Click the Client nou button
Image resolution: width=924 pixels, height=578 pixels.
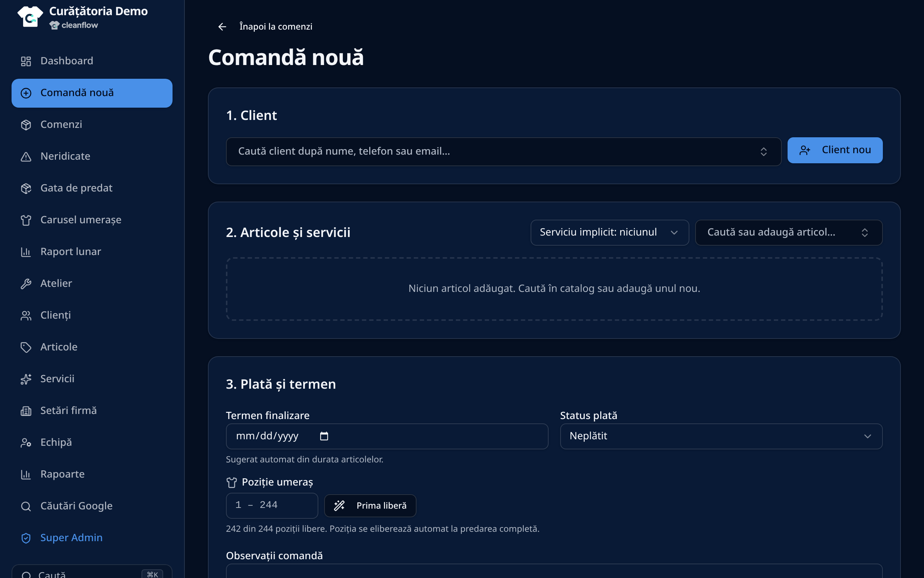coord(834,150)
